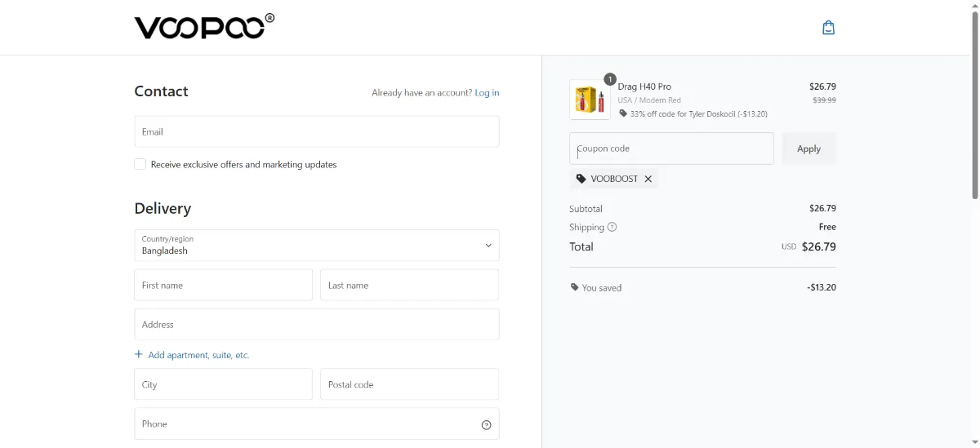Focus the Coupon code input field
Image resolution: width=980 pixels, height=448 pixels.
[671, 149]
